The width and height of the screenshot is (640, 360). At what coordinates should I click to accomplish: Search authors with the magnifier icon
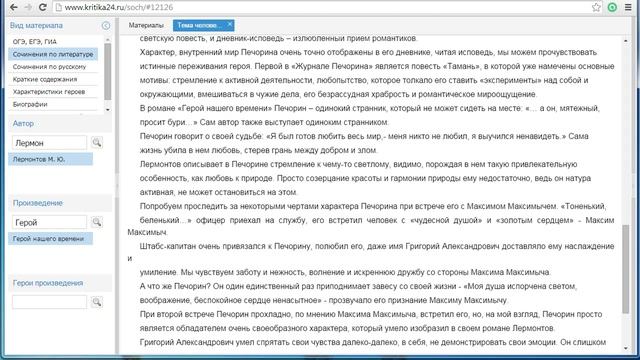tap(97, 142)
